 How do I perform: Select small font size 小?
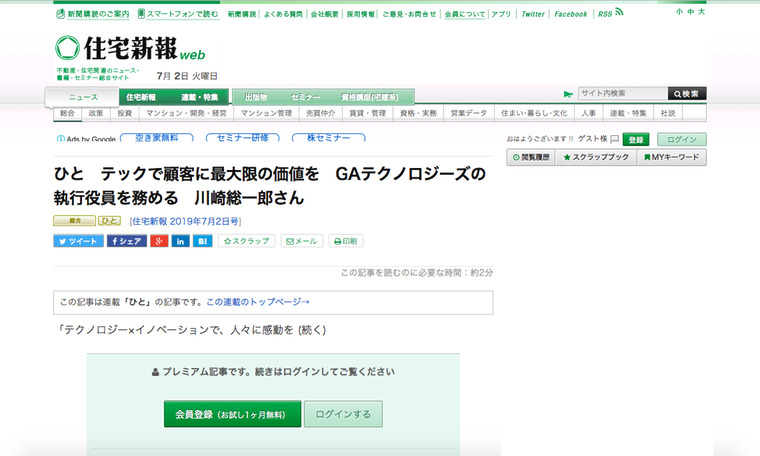pyautogui.click(x=679, y=12)
